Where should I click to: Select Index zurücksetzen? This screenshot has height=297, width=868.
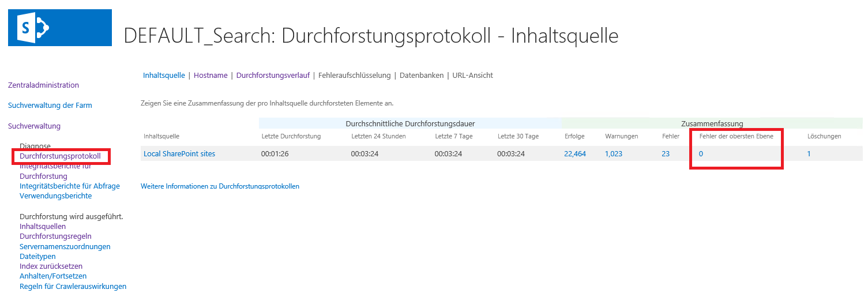point(51,266)
